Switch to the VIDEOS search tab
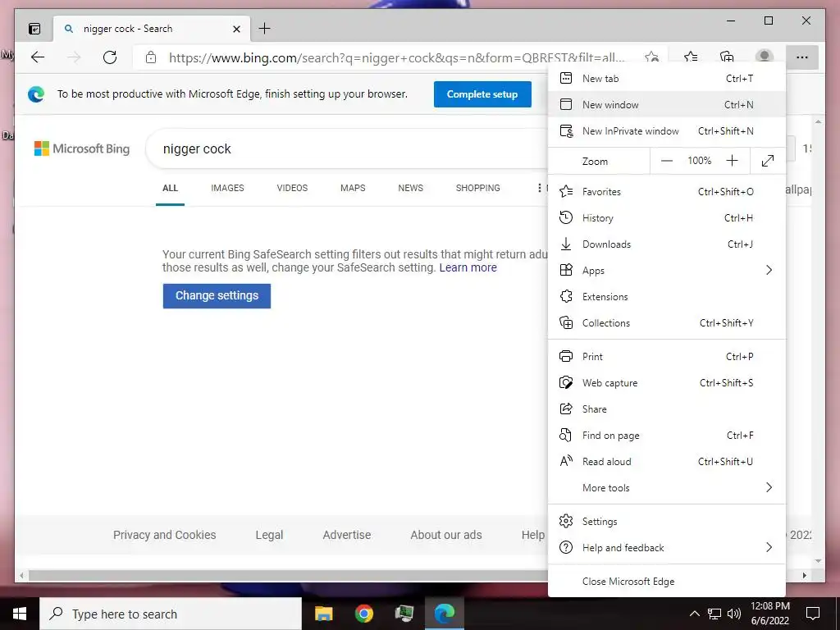The width and height of the screenshot is (840, 630). coord(292,188)
